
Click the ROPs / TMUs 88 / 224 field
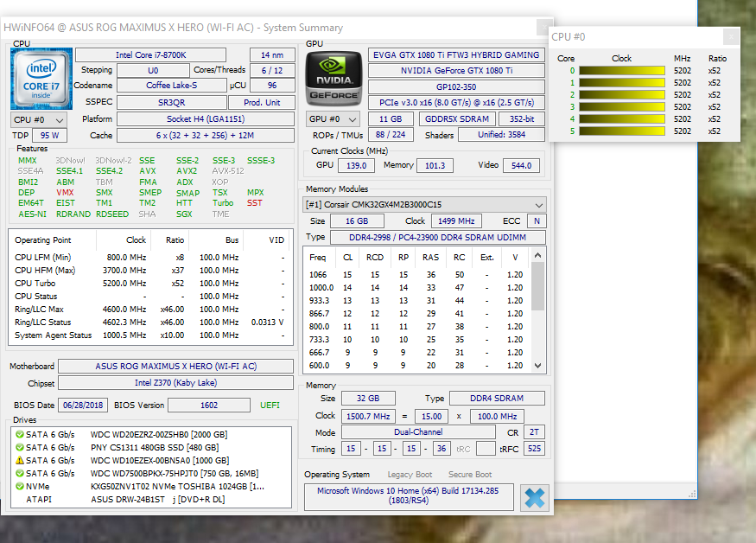pyautogui.click(x=391, y=135)
